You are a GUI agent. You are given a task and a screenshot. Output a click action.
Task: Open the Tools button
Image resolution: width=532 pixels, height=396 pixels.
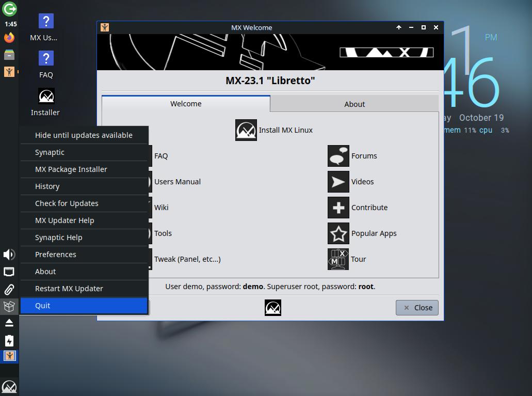click(163, 233)
